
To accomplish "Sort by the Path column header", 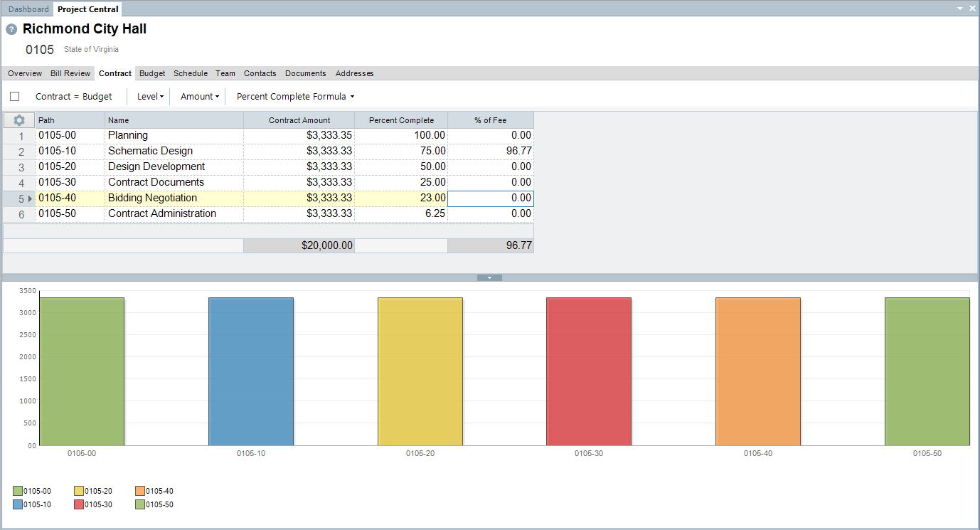I will [x=70, y=120].
